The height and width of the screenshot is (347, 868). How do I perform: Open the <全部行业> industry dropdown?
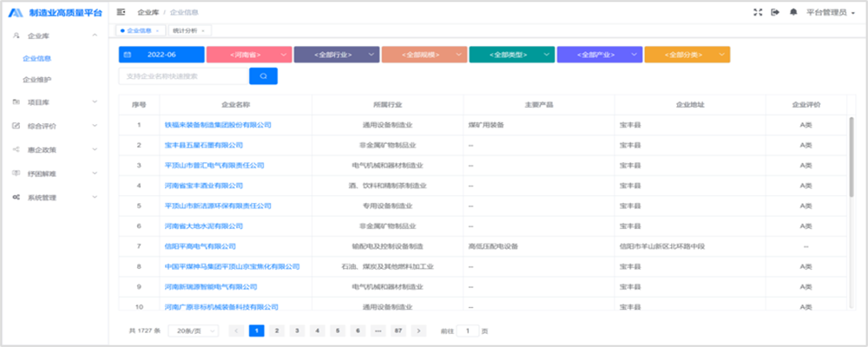[337, 55]
